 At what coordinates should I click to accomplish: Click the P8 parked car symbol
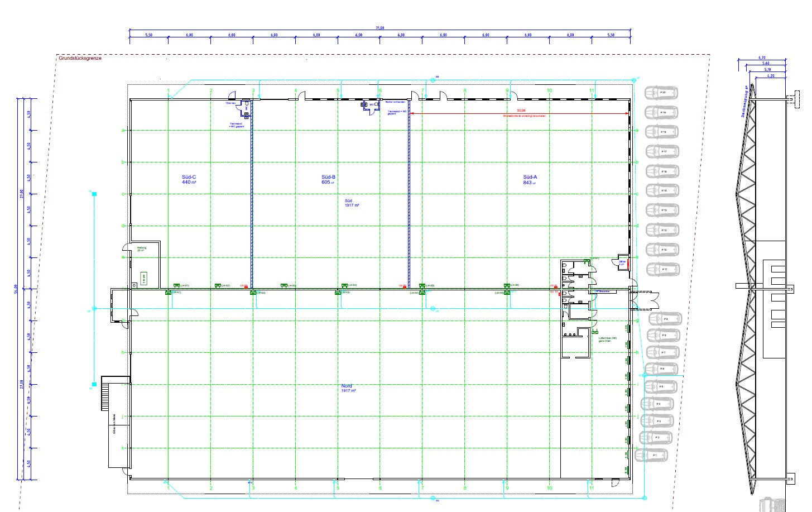tap(664, 336)
